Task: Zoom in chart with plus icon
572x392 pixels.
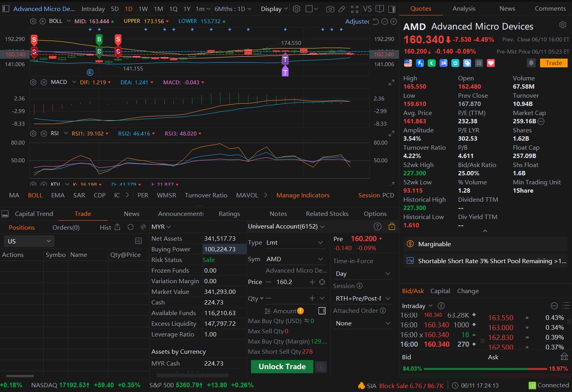Action: pos(393,22)
